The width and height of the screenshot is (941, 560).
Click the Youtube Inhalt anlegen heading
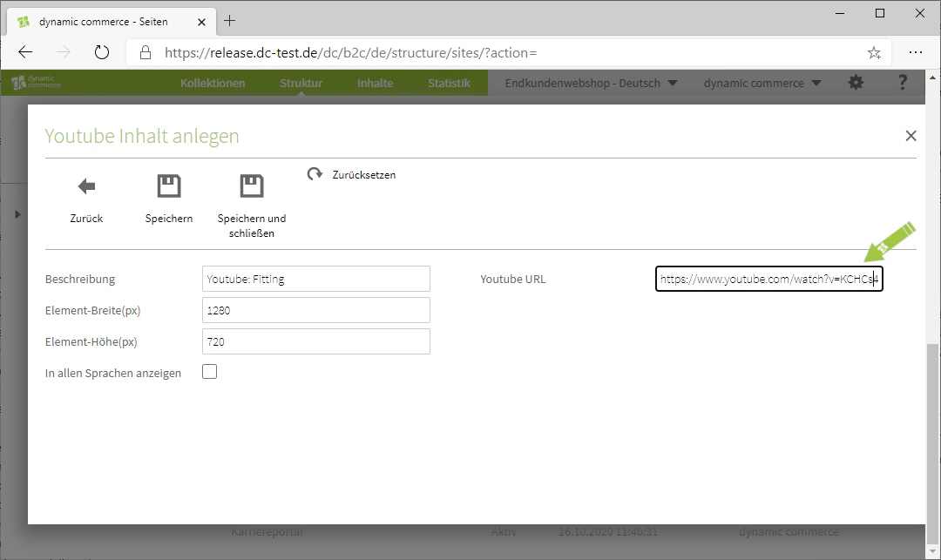[142, 136]
